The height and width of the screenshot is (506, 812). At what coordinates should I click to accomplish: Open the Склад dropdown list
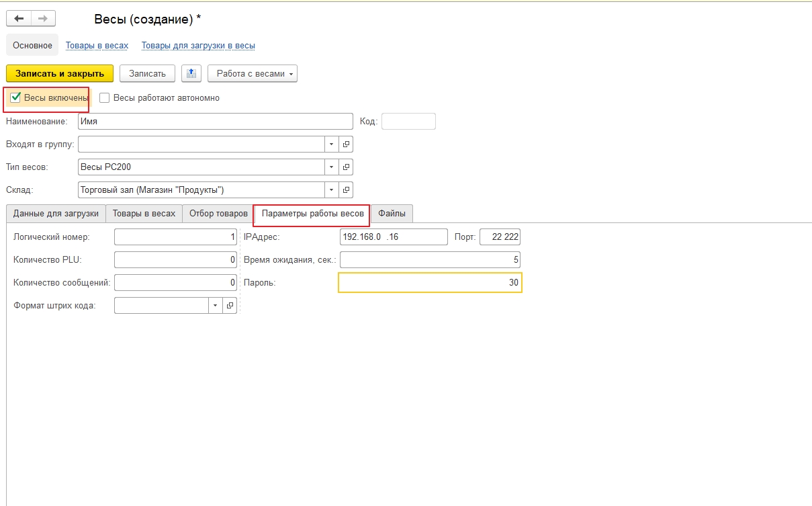click(332, 189)
